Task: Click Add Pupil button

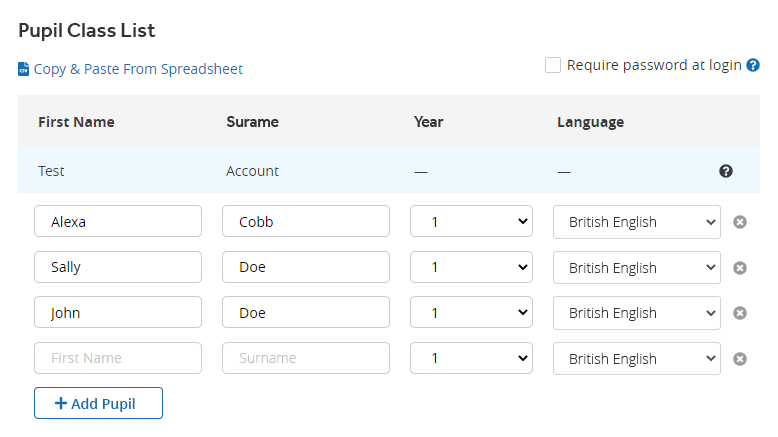Action: [x=98, y=403]
